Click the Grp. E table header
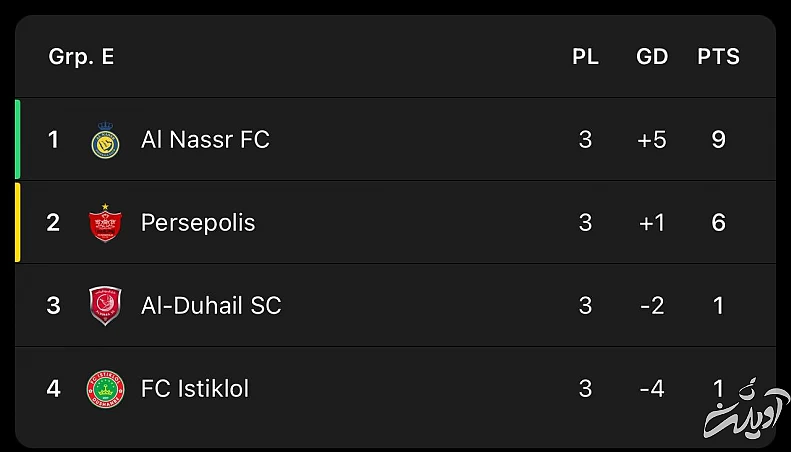The image size is (791, 452). [81, 57]
